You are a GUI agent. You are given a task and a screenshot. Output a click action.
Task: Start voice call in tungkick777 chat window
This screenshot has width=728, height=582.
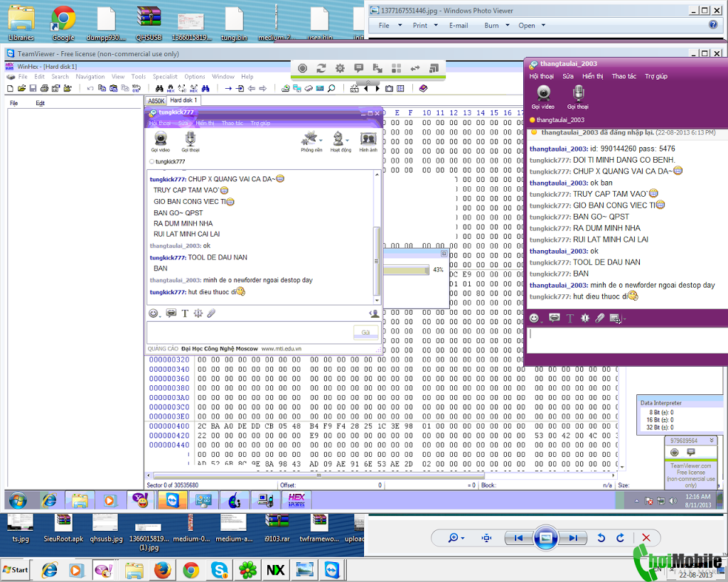[x=191, y=141]
